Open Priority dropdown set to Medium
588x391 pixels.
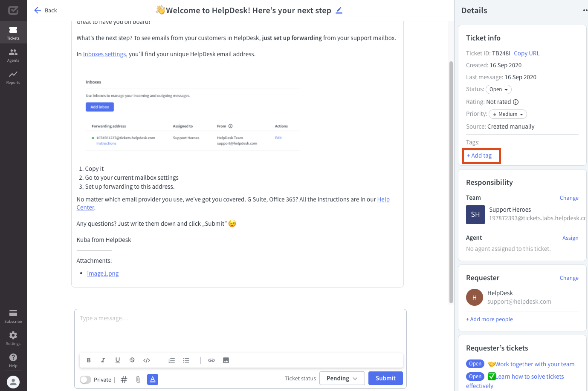pyautogui.click(x=508, y=114)
